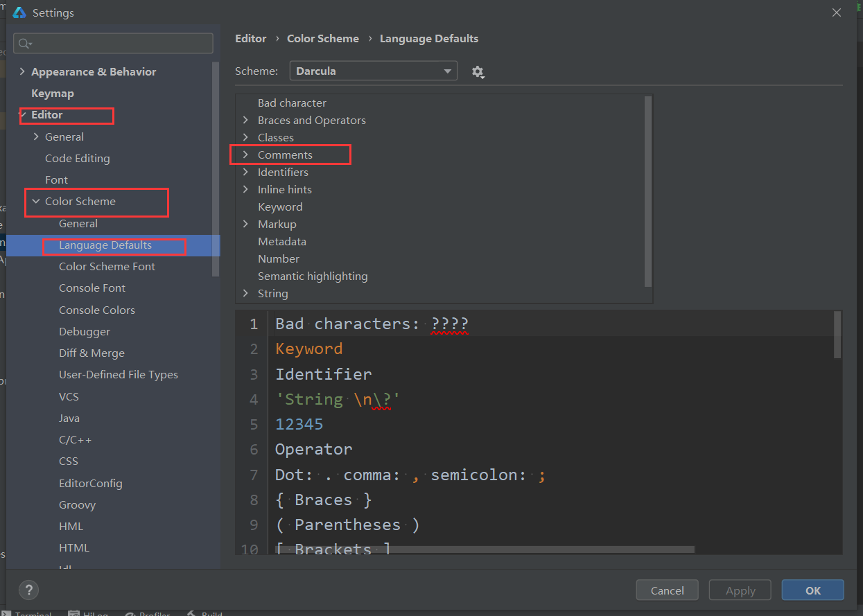The height and width of the screenshot is (616, 863).
Task: Expand the Inline hints group
Action: click(x=245, y=189)
